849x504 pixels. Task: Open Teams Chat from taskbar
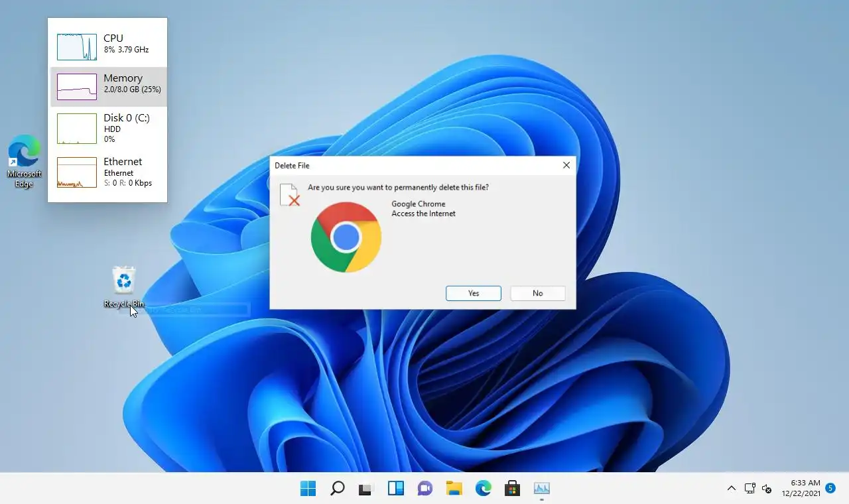pyautogui.click(x=424, y=489)
